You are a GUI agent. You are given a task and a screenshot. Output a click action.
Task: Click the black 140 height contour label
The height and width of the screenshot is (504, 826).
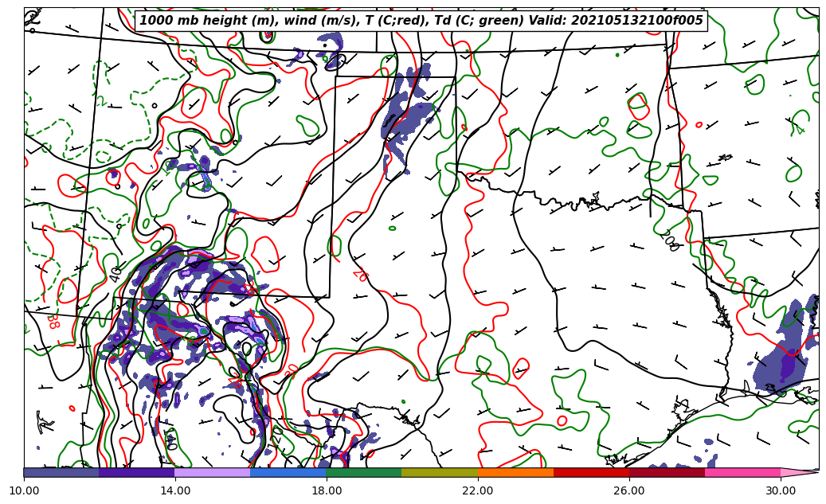click(171, 440)
